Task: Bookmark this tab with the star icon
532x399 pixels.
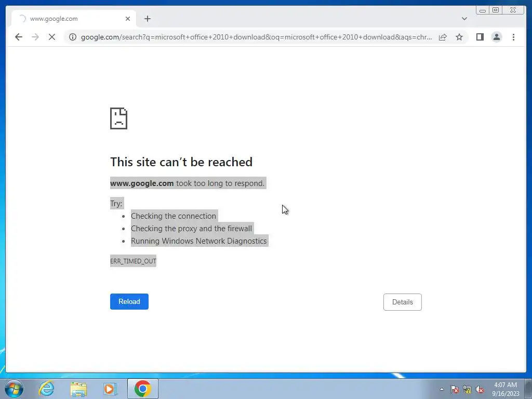Action: coord(459,37)
